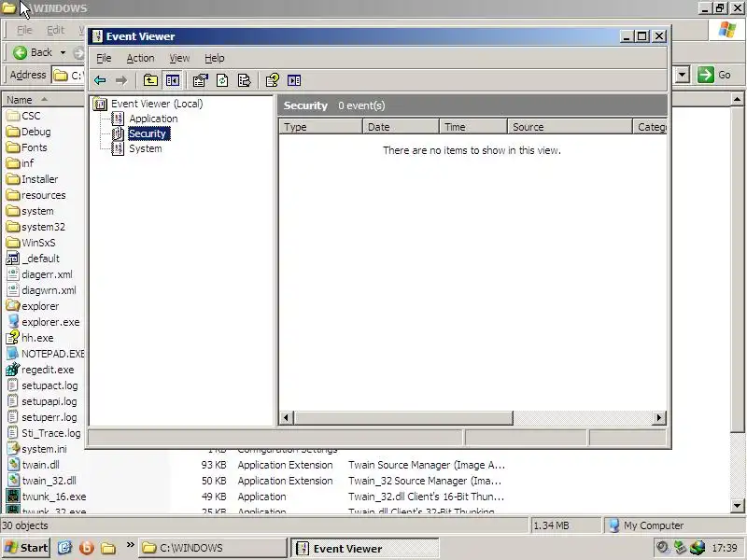Select the Fonts folder
Viewport: 747px width, 560px height.
click(34, 147)
